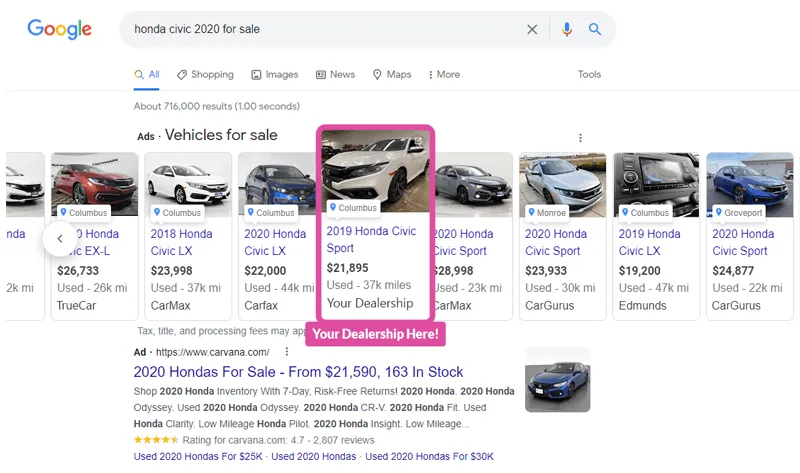Click the carvana.com ad URL
The width and height of the screenshot is (800, 473).
click(213, 352)
